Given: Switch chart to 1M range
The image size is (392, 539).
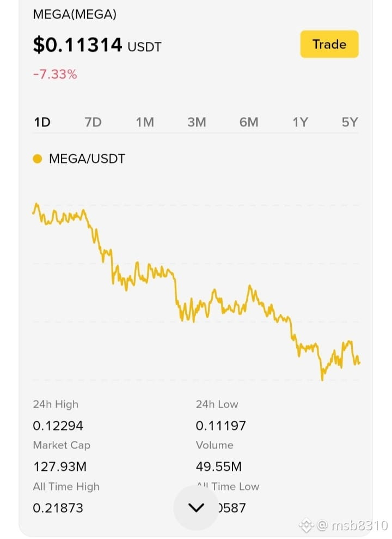Looking at the screenshot, I should pos(145,122).
